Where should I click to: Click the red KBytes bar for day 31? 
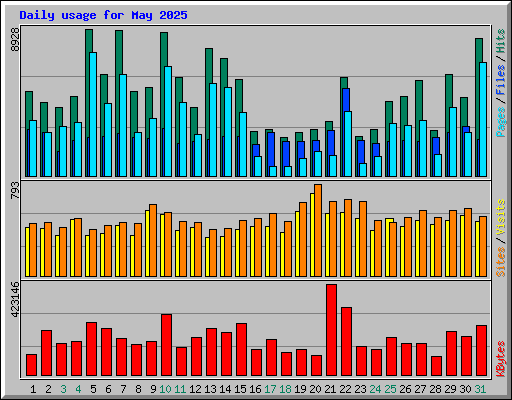[x=481, y=351]
